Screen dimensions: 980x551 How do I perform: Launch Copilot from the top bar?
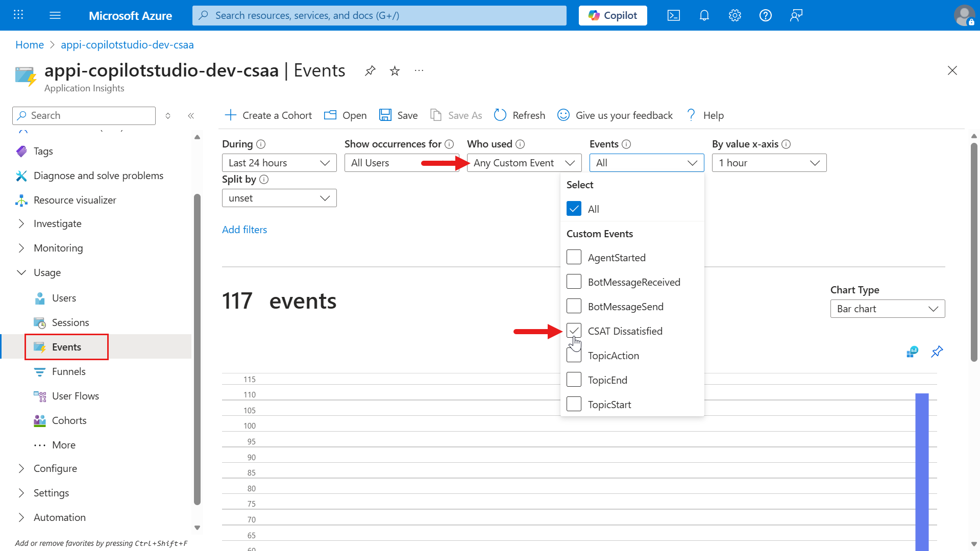tap(612, 15)
